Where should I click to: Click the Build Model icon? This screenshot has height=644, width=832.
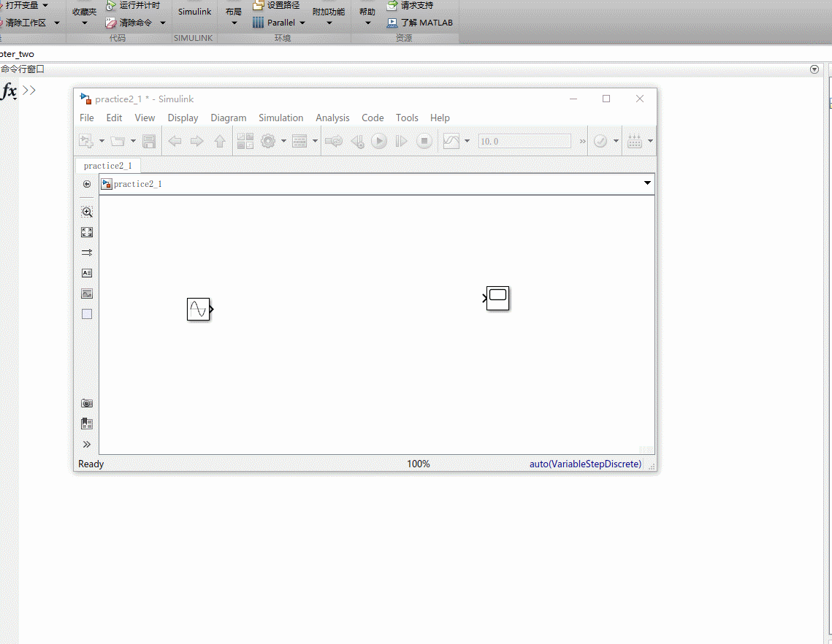coord(635,141)
